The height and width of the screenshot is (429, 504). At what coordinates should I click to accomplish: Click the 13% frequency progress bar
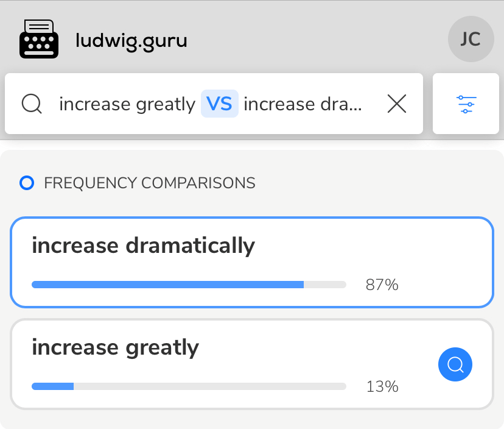point(189,386)
